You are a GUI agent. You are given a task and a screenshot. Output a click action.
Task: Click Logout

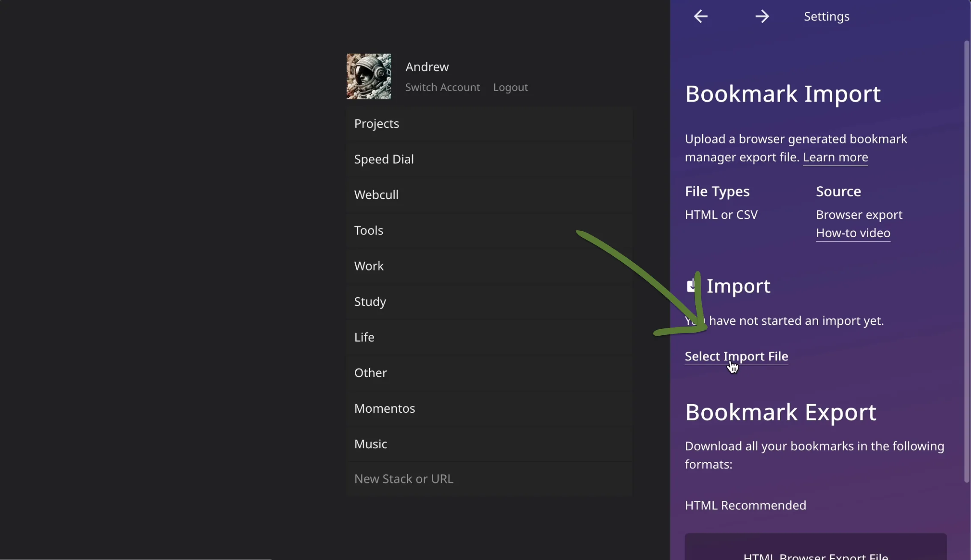(510, 87)
